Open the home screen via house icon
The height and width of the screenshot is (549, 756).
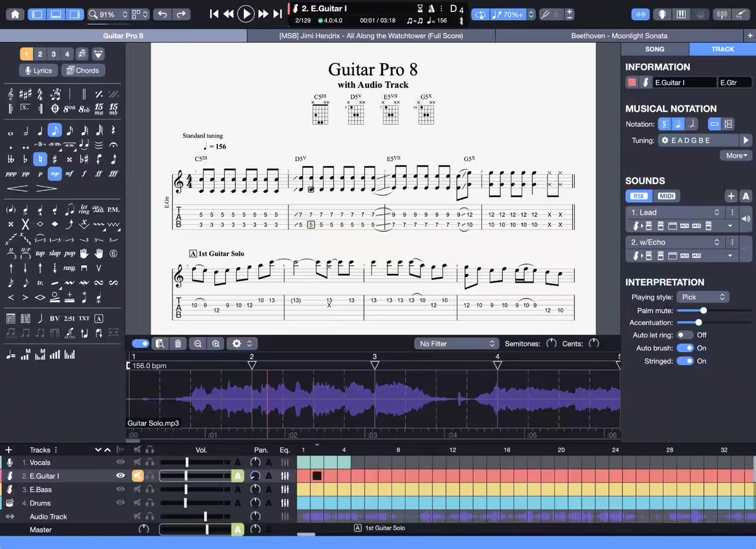(x=14, y=14)
